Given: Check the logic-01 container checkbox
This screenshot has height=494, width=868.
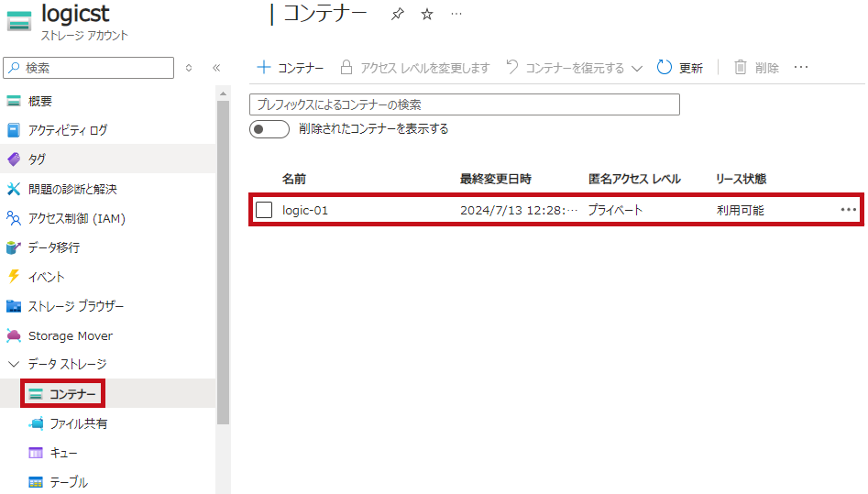Looking at the screenshot, I should click(x=264, y=210).
